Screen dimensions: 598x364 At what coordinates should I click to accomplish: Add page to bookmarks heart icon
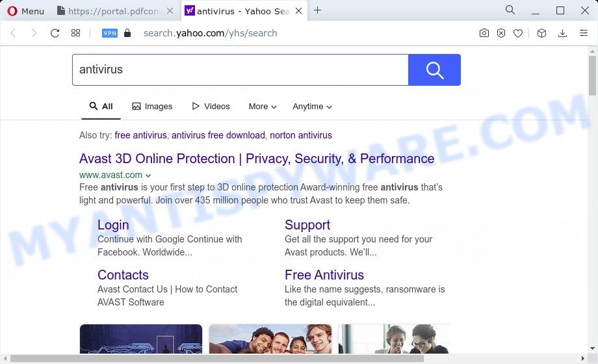pyautogui.click(x=518, y=33)
